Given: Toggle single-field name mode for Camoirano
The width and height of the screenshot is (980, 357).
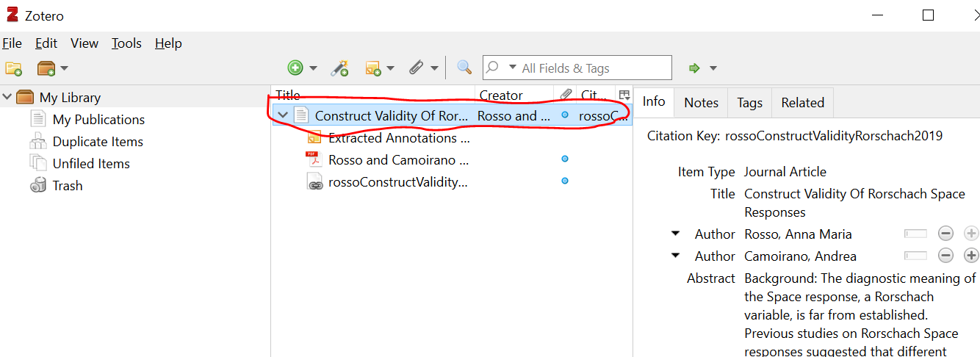Looking at the screenshot, I should (x=916, y=256).
